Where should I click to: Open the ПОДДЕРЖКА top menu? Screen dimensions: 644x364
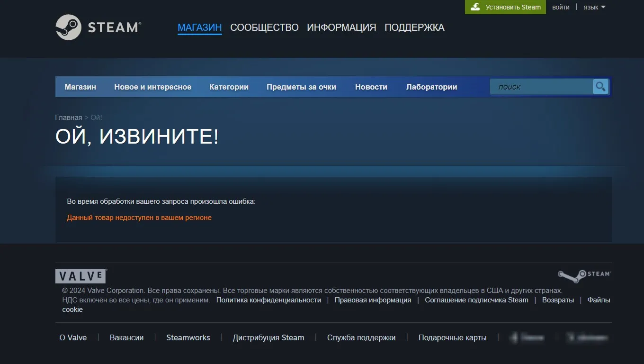(x=414, y=27)
